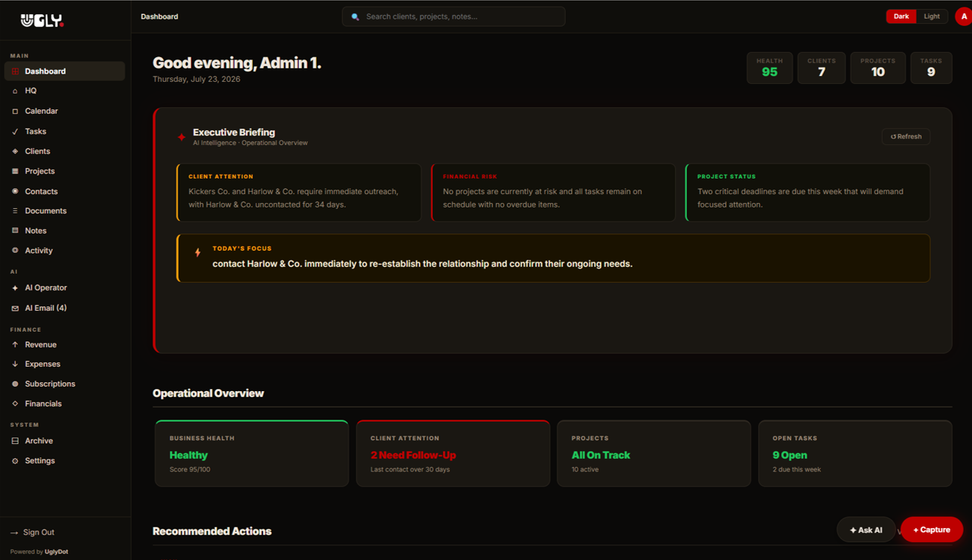Click the red Capture button
Image resolution: width=972 pixels, height=560 pixels.
(x=932, y=530)
